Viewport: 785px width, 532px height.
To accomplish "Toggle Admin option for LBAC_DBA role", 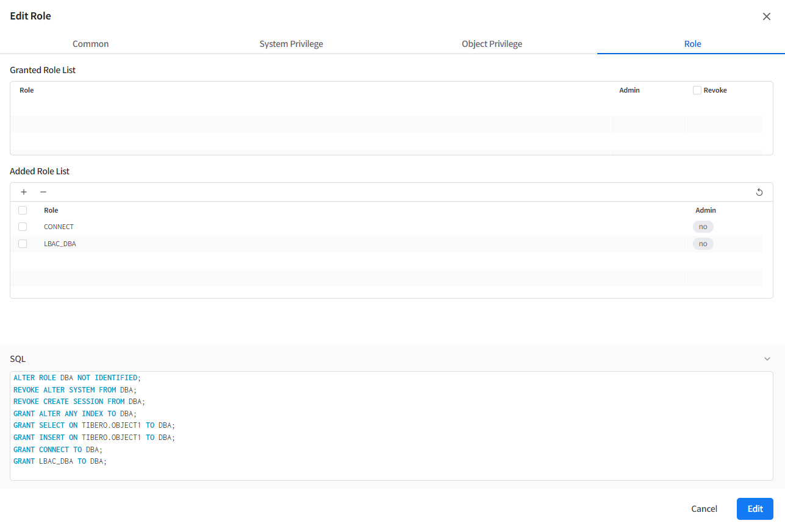I will (703, 244).
